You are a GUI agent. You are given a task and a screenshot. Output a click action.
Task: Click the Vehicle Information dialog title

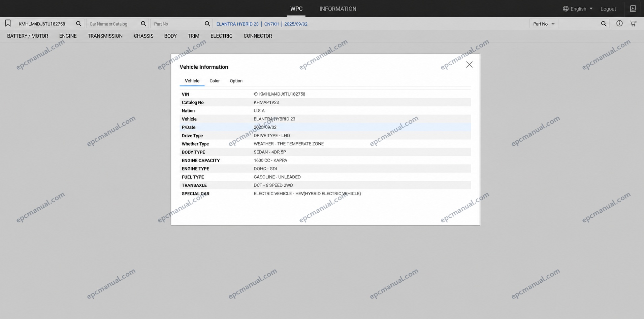click(204, 67)
